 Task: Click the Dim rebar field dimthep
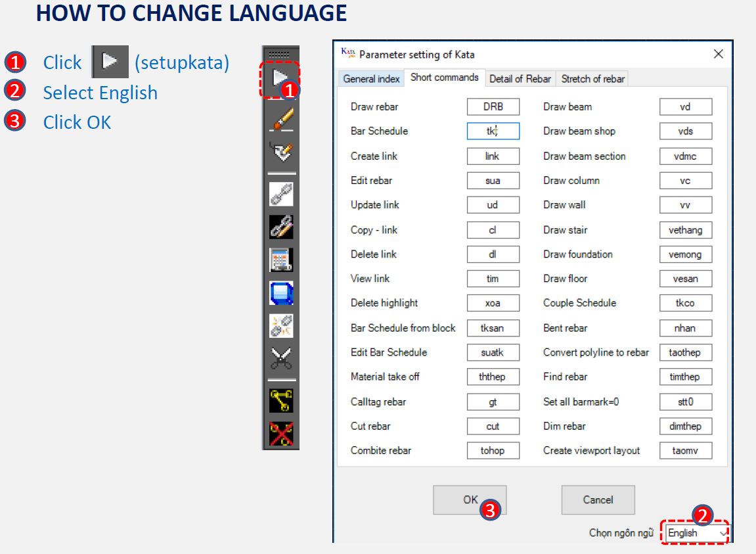686,426
